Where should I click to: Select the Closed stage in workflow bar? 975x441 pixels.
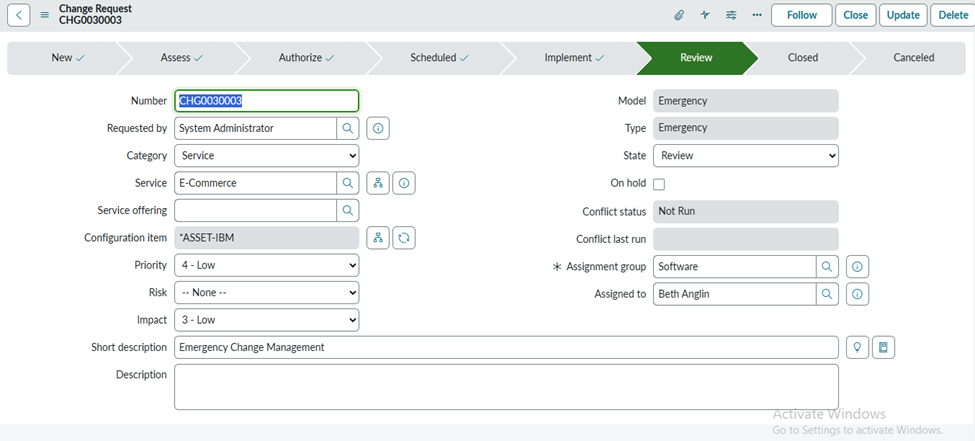802,58
